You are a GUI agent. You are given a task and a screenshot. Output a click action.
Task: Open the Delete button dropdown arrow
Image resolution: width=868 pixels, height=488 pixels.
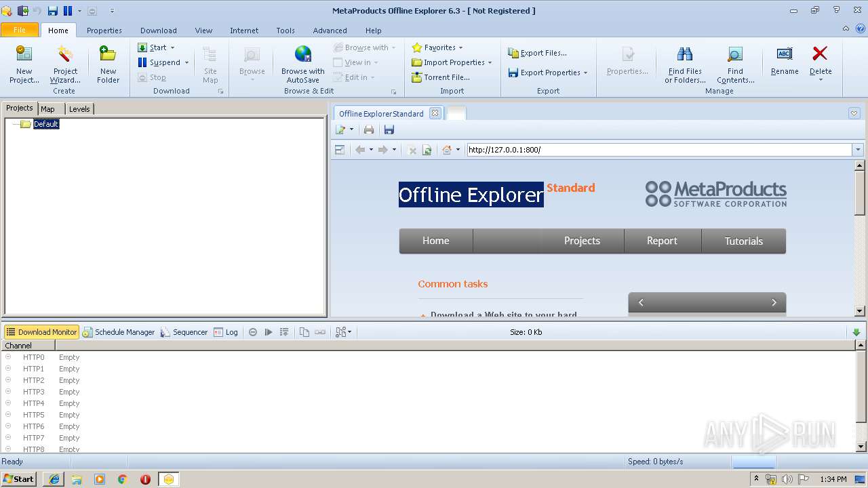click(820, 80)
